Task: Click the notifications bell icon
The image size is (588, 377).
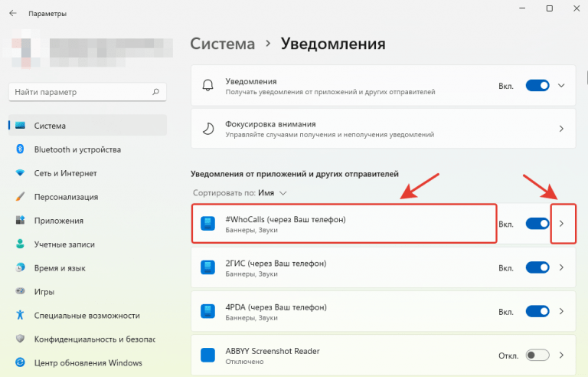Action: click(x=207, y=86)
